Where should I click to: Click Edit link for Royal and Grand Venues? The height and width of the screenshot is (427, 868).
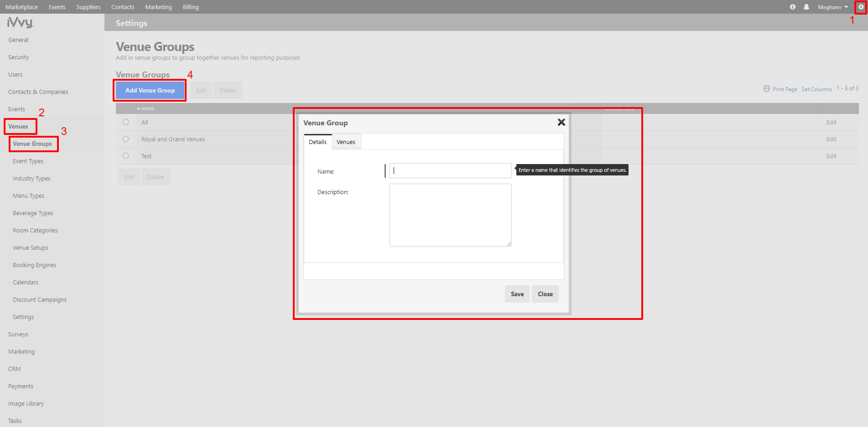point(831,139)
